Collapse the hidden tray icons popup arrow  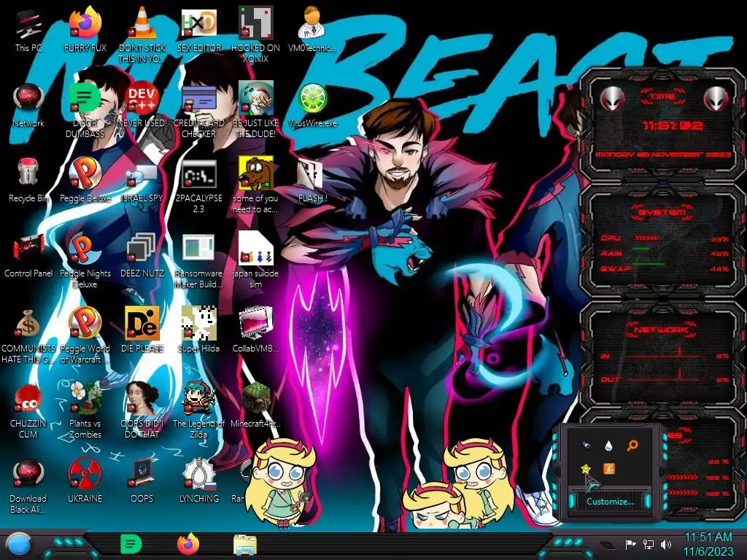607,545
